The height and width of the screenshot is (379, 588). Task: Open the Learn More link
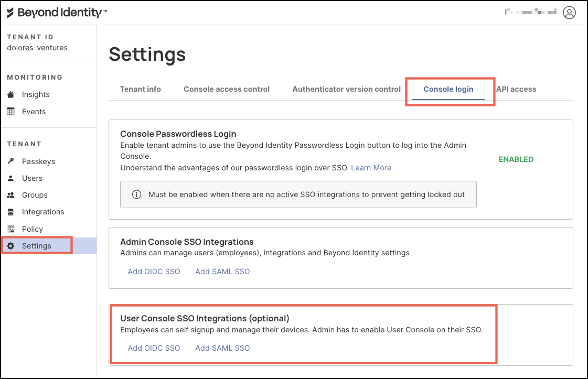coord(371,168)
